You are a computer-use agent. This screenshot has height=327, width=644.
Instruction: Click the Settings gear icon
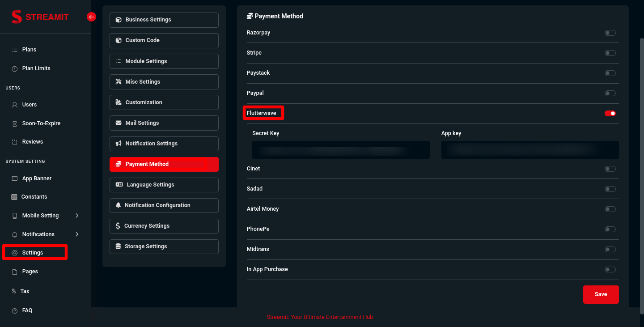pos(14,253)
